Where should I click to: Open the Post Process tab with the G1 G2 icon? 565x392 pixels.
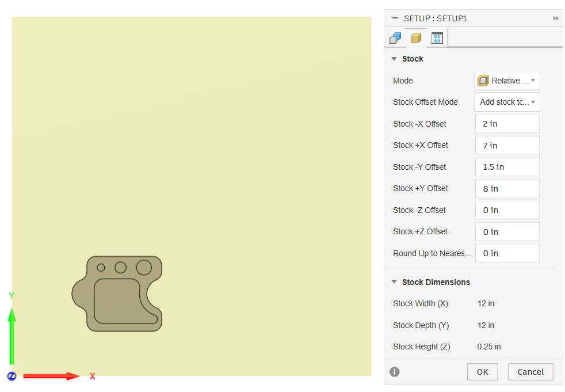tap(437, 38)
